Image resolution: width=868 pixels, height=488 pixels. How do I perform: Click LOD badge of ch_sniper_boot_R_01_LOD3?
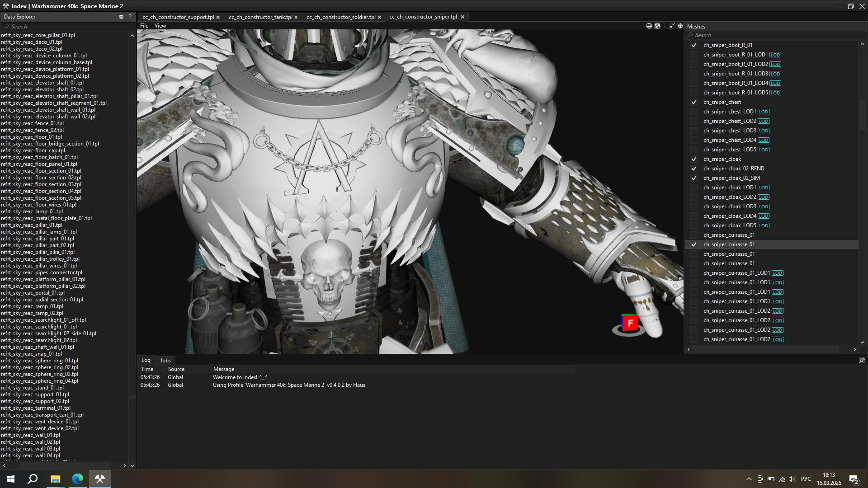click(775, 74)
